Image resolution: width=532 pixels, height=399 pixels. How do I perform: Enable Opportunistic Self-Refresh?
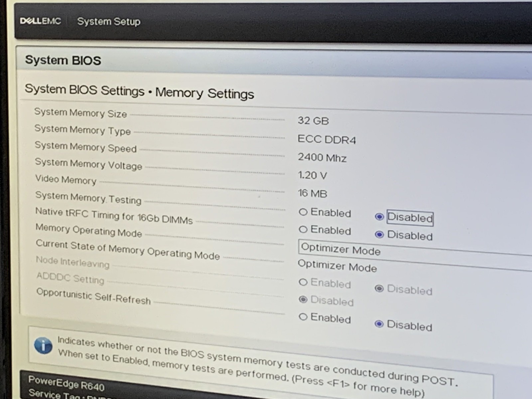pyautogui.click(x=303, y=317)
